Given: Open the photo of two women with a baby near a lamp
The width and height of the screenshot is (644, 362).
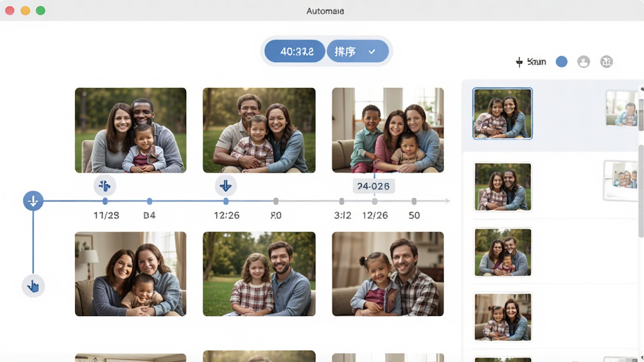Looking at the screenshot, I should click(x=131, y=274).
